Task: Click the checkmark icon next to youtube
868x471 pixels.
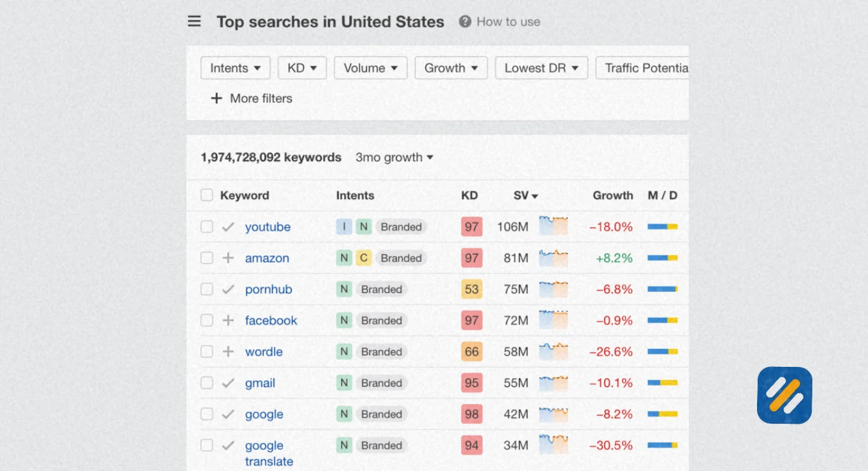Action: (228, 227)
